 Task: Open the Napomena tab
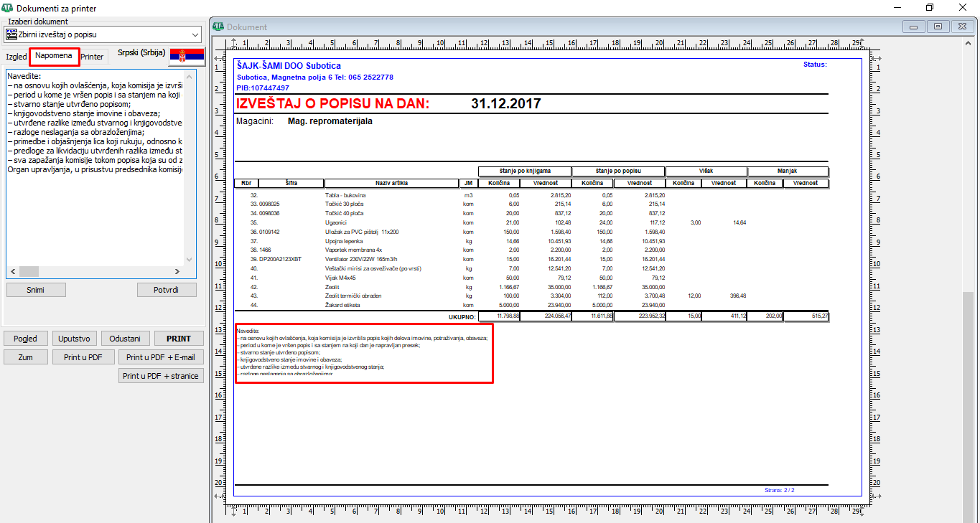point(55,56)
